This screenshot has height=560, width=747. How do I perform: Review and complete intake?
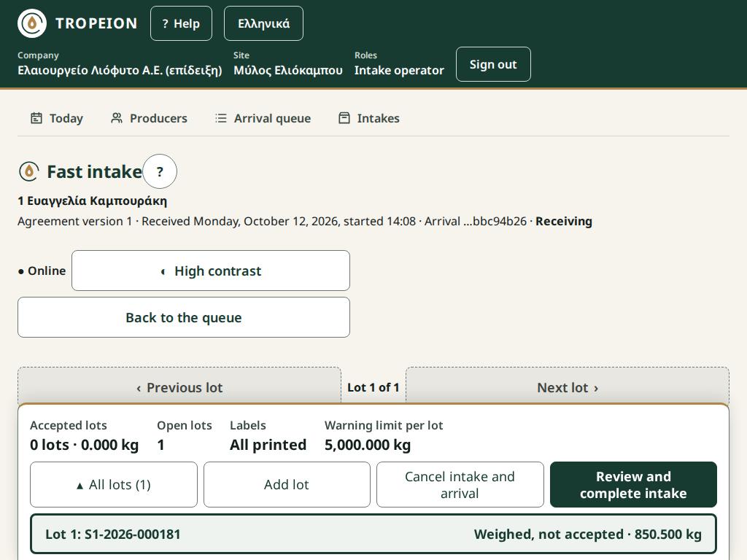click(x=633, y=484)
